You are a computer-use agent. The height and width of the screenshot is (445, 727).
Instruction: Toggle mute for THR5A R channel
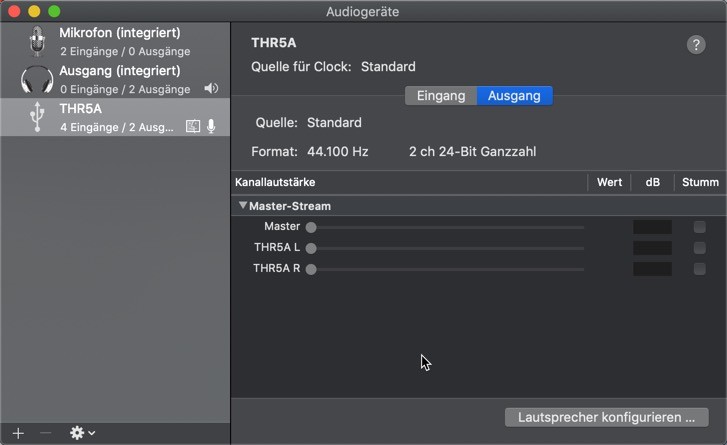pos(700,269)
